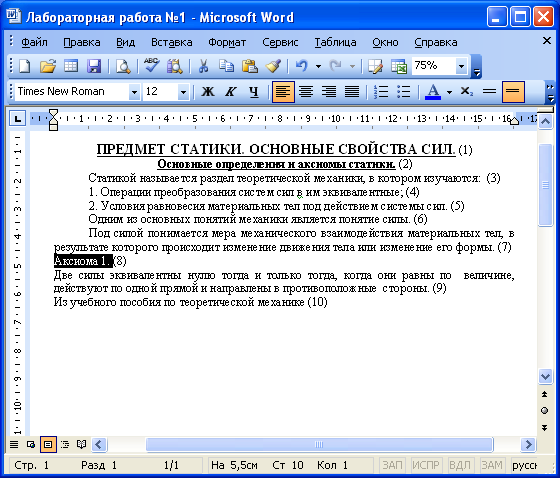Expand the Undo history arrow
The image size is (560, 478).
pos(318,66)
